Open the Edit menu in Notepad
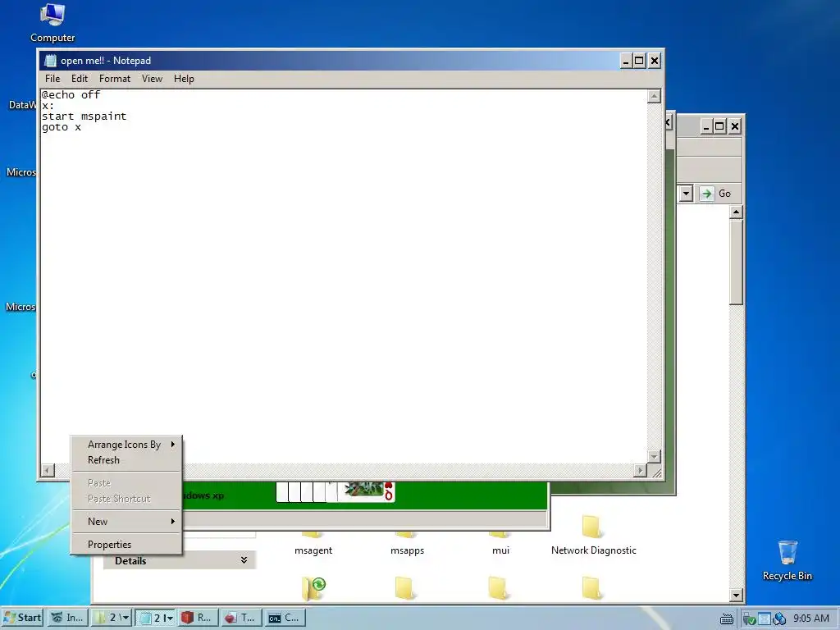This screenshot has height=630, width=840. [80, 79]
